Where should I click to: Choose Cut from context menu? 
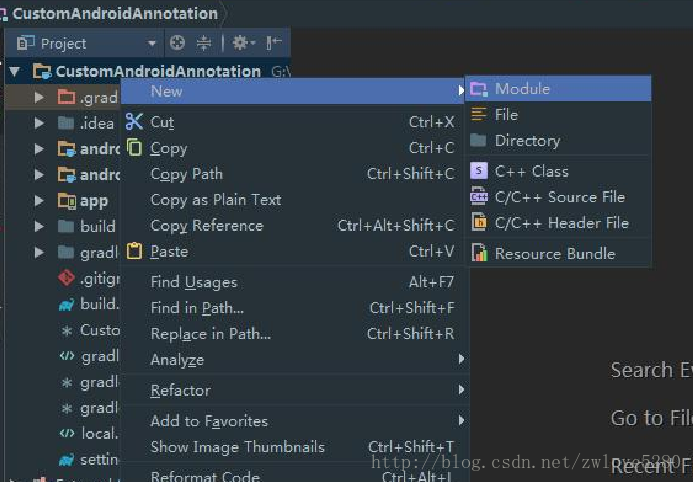[293, 121]
